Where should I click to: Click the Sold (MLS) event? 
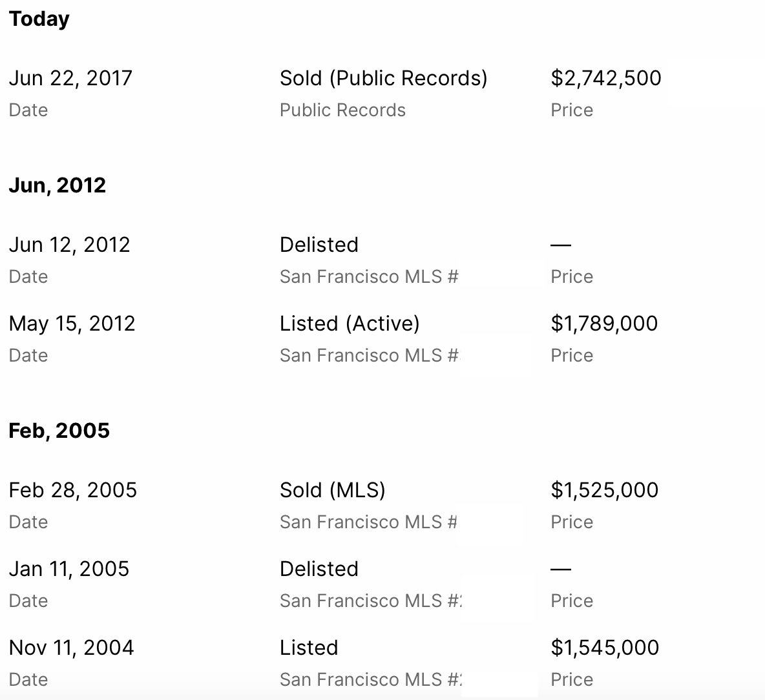(332, 490)
